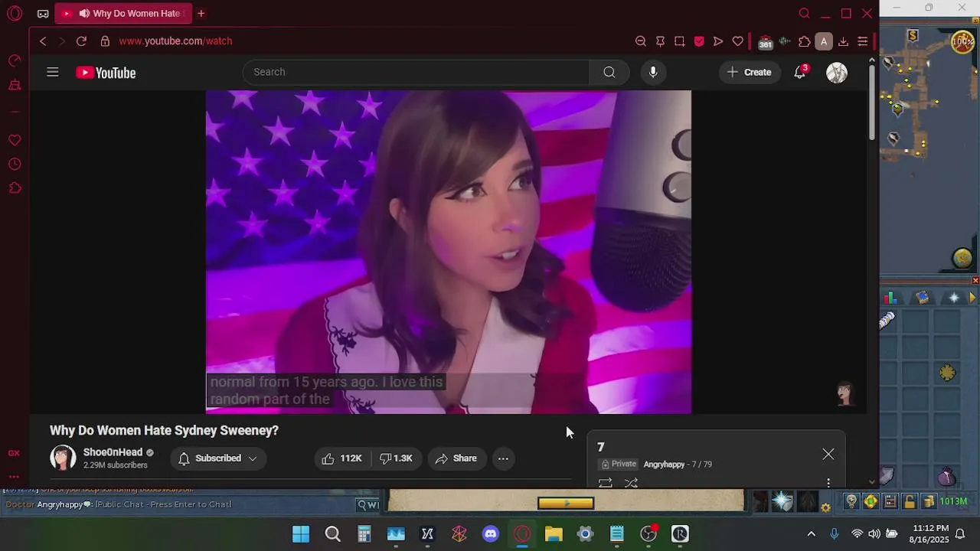
Task: Click the Share button
Action: [x=456, y=458]
